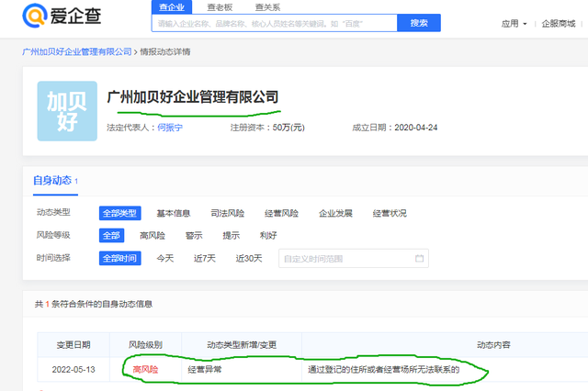Open the 企服商城 link

[x=559, y=24]
